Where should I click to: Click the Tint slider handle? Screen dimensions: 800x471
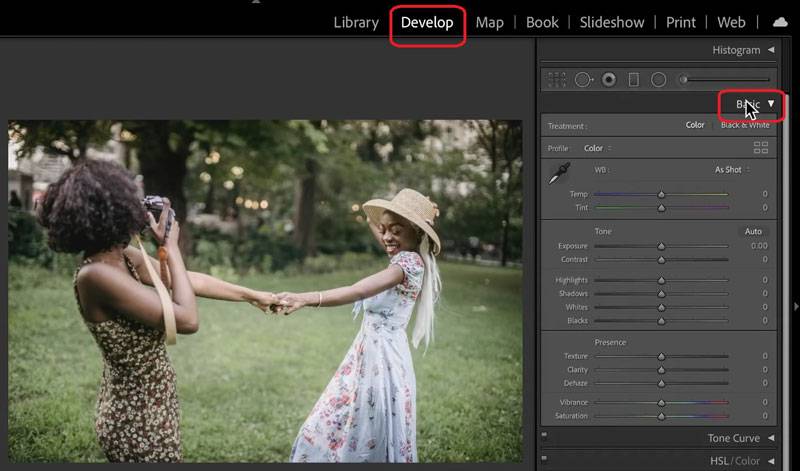[x=661, y=208]
